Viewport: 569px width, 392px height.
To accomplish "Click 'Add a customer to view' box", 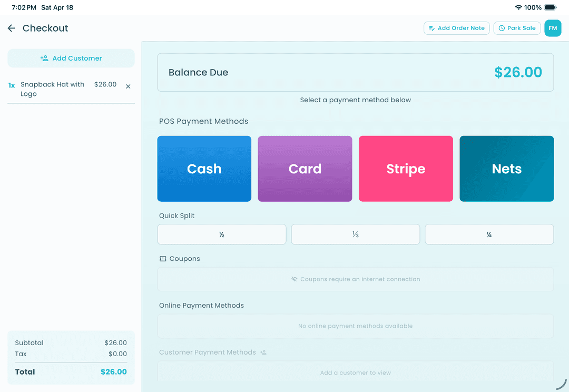I will (356, 371).
